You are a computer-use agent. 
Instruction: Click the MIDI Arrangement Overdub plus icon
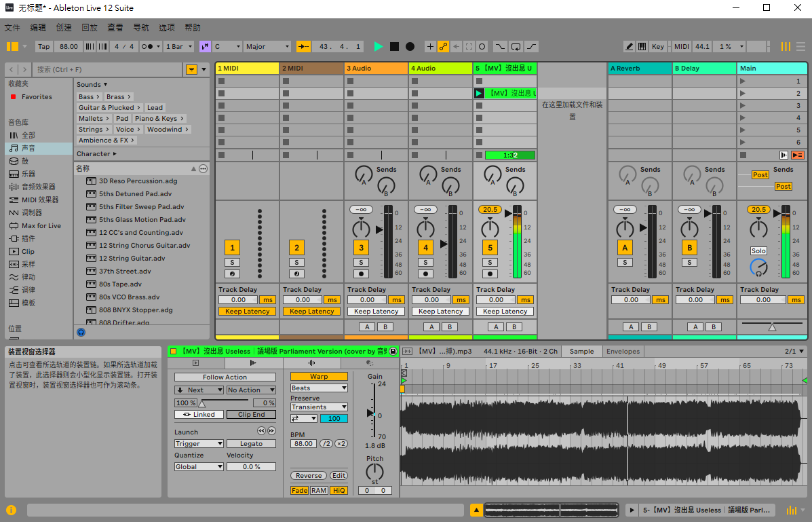[430, 47]
